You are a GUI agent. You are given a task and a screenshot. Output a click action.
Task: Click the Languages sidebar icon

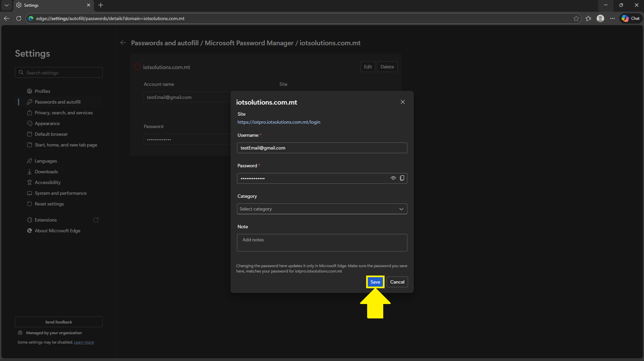click(x=30, y=161)
